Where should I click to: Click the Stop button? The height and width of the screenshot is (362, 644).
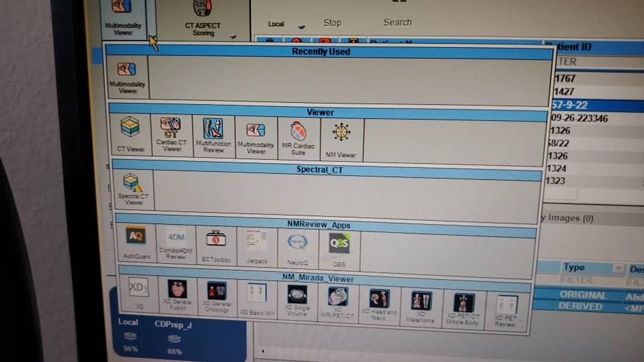(x=332, y=23)
